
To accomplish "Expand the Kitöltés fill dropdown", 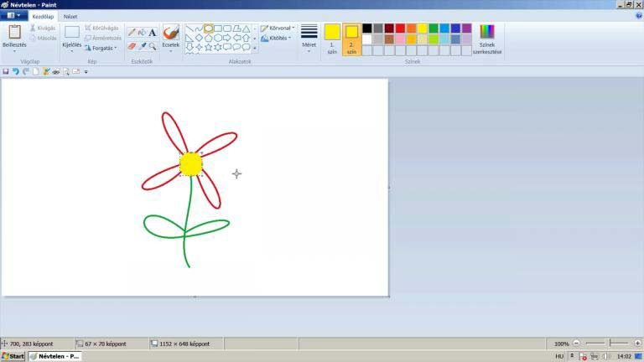I will coord(278,39).
